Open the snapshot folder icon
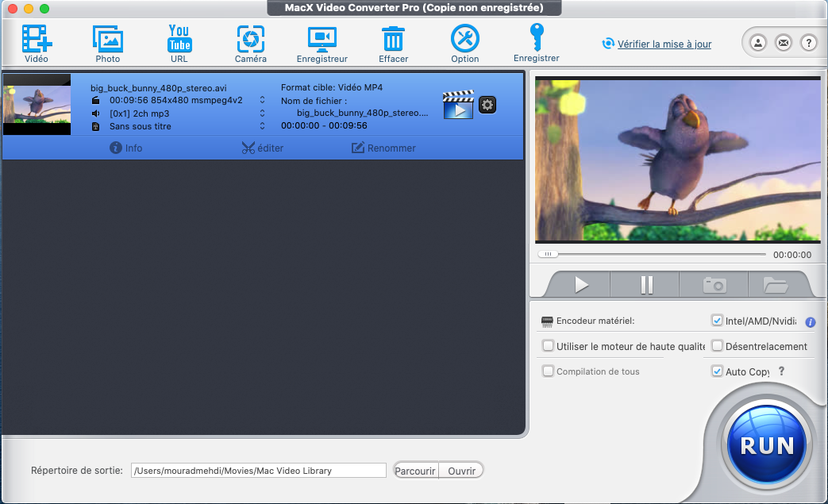Screen dimensions: 828x504 pyautogui.click(x=775, y=285)
